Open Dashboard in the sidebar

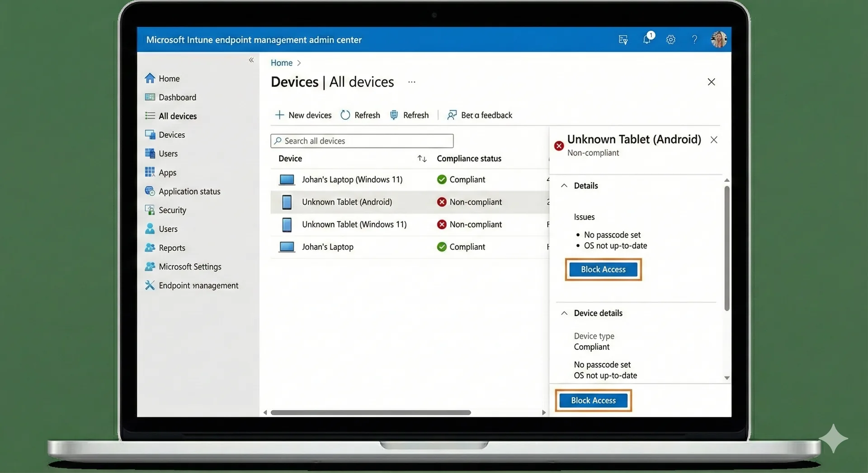click(177, 98)
